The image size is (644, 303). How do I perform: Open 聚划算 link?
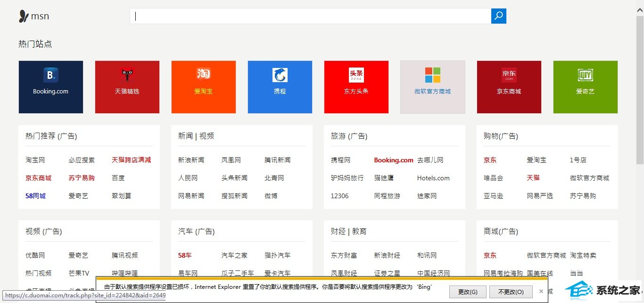point(122,196)
